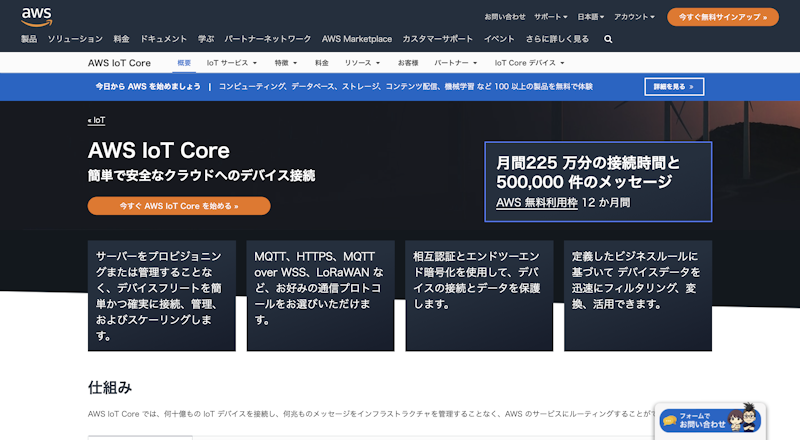Open the お問い合わせ chat form widget
Image resolution: width=800 pixels, height=440 pixels.
pyautogui.click(x=710, y=420)
